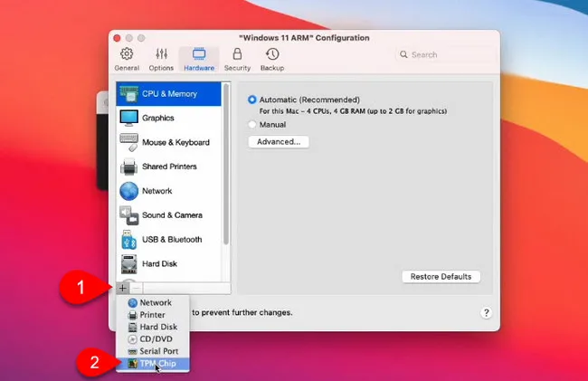Select the Hardware tab
Viewport: 588px width, 381px height.
[x=199, y=59]
